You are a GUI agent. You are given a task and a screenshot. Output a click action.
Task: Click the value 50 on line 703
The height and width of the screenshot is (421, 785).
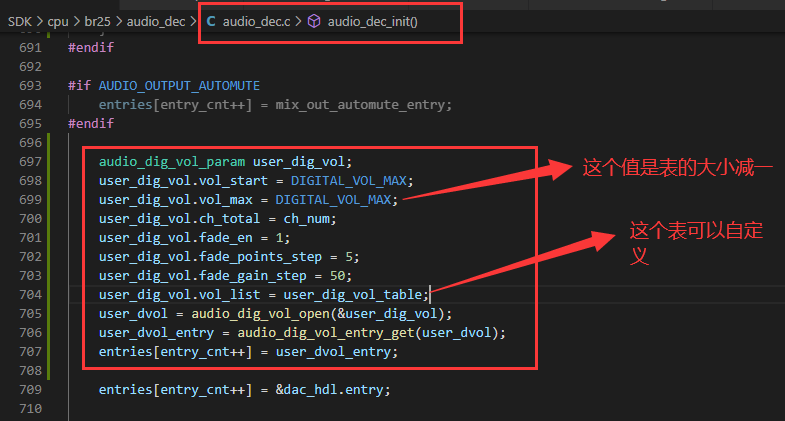pyautogui.click(x=337, y=276)
